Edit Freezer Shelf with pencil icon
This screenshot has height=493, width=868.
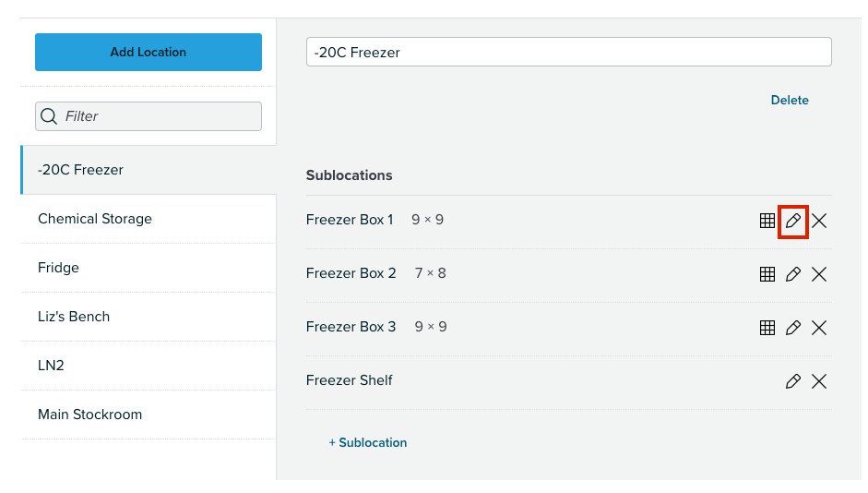[792, 381]
